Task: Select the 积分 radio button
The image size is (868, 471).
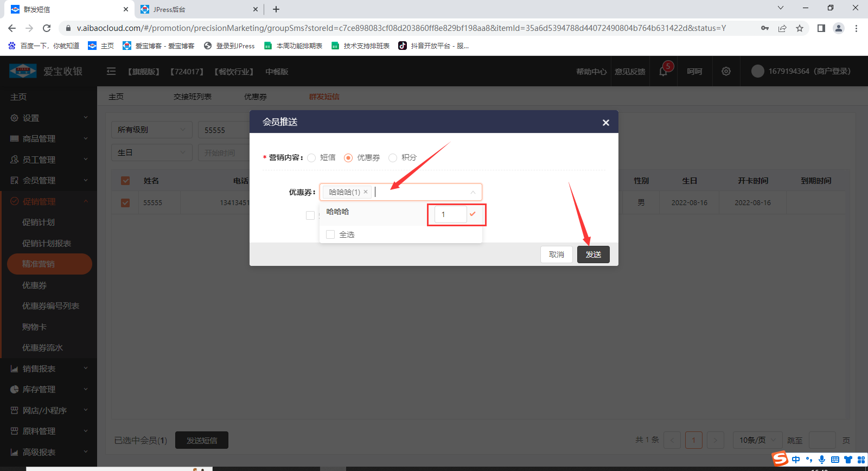Action: click(x=393, y=158)
